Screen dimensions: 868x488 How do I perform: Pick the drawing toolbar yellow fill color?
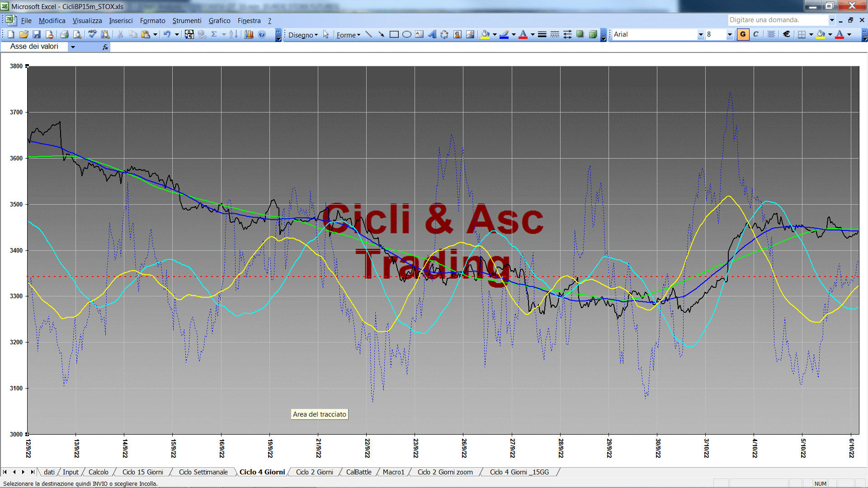[x=486, y=34]
